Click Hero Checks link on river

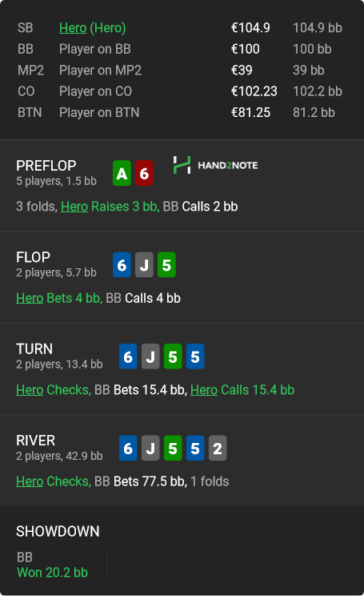(x=54, y=481)
